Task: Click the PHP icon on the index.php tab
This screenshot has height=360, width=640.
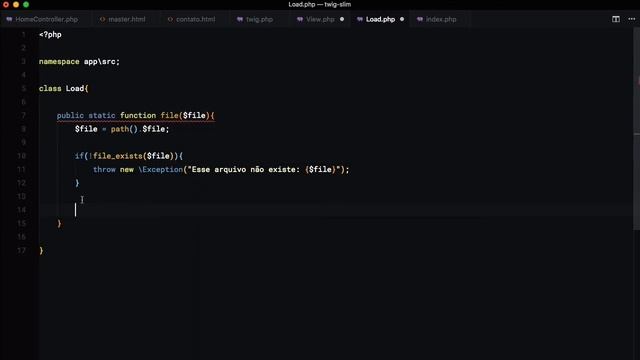Action: [420, 19]
